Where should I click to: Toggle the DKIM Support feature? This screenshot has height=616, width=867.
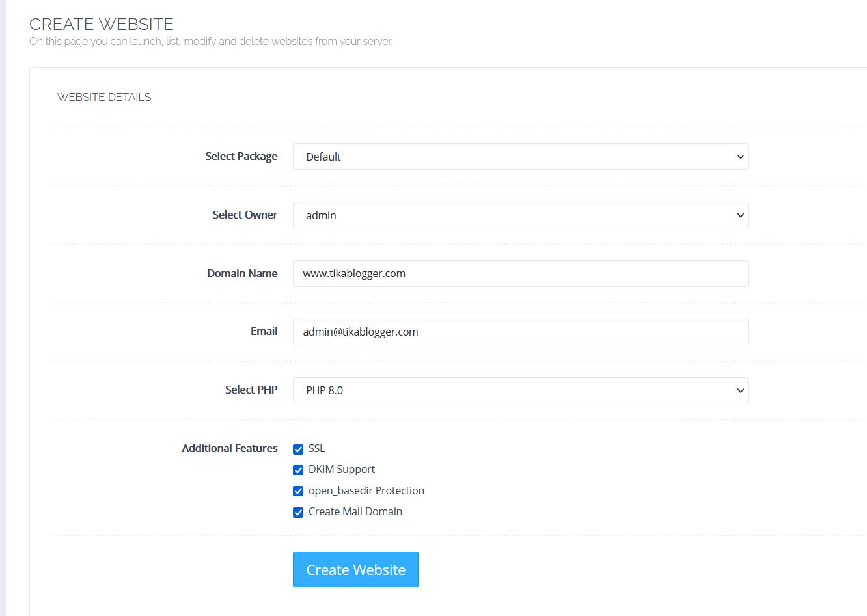click(298, 470)
